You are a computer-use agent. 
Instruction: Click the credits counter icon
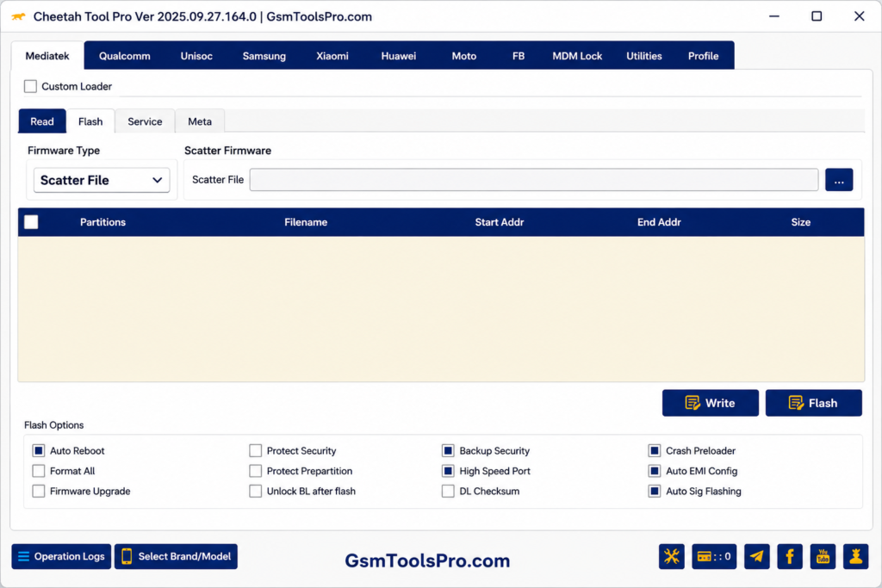[x=714, y=556]
